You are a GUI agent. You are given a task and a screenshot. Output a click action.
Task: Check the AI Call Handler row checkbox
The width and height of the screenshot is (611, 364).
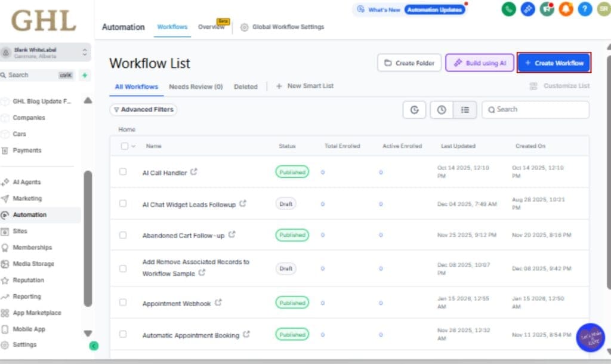point(123,172)
